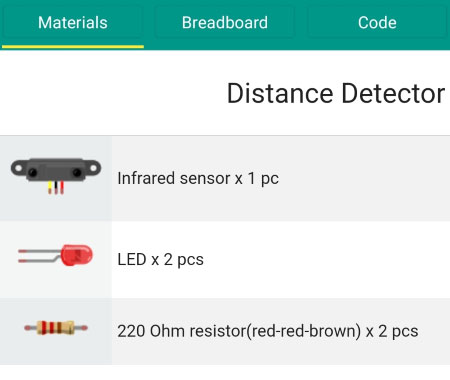Click the sensor's right lens
The height and width of the screenshot is (380, 450).
point(77,172)
